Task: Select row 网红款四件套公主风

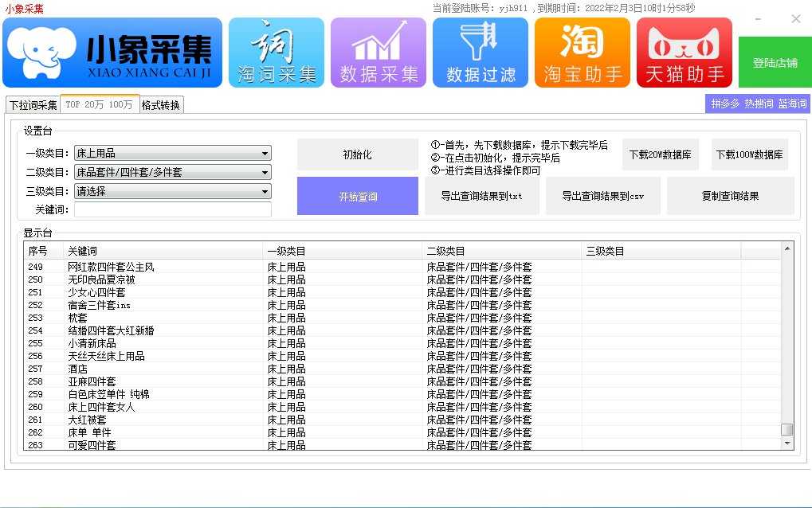Action: tap(402, 267)
